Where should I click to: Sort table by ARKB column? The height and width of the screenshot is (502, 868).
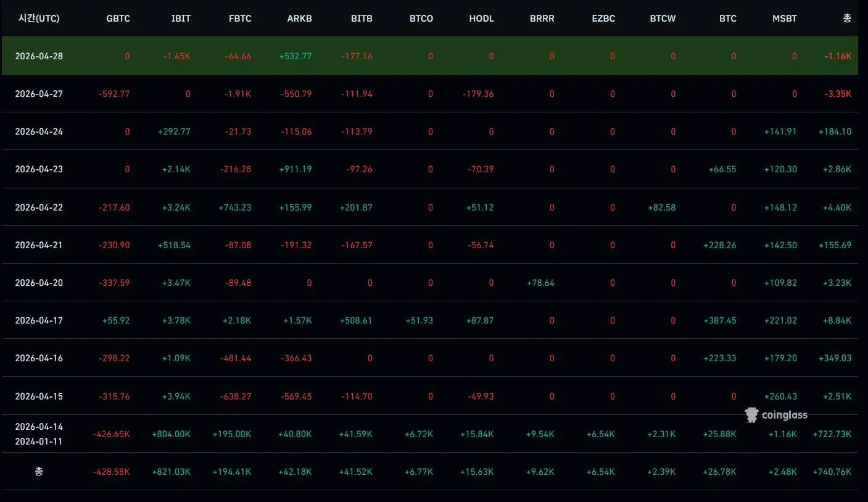(x=299, y=19)
